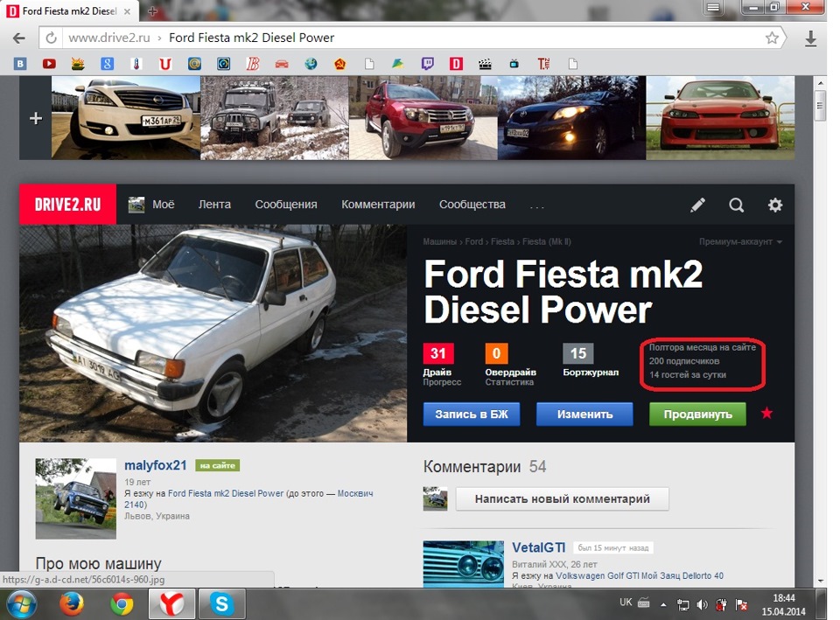Image resolution: width=840 pixels, height=620 pixels.
Task: Open browser downloads arrow icon
Action: [810, 38]
